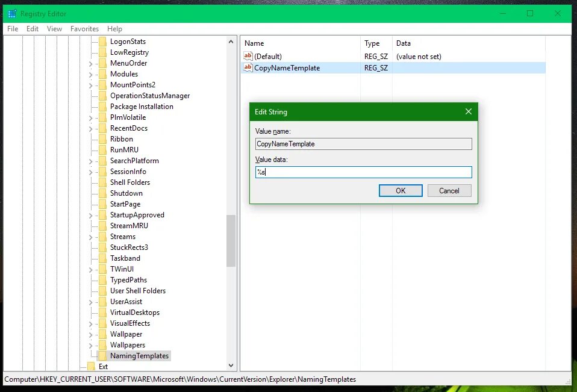Click the tree scrollbar down arrow
This screenshot has width=577, height=392.
[x=231, y=366]
